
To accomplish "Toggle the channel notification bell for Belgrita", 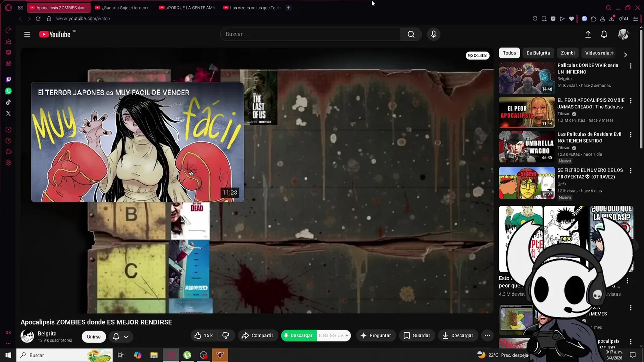I will [116, 337].
